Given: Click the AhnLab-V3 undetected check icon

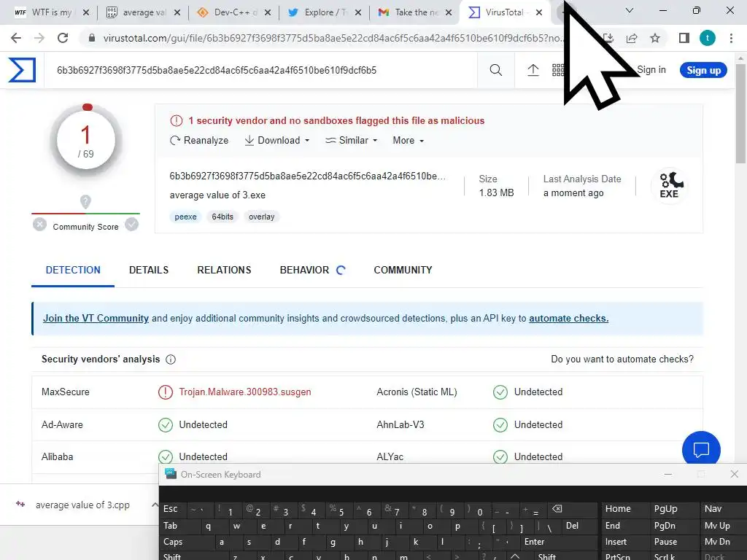Looking at the screenshot, I should point(500,425).
